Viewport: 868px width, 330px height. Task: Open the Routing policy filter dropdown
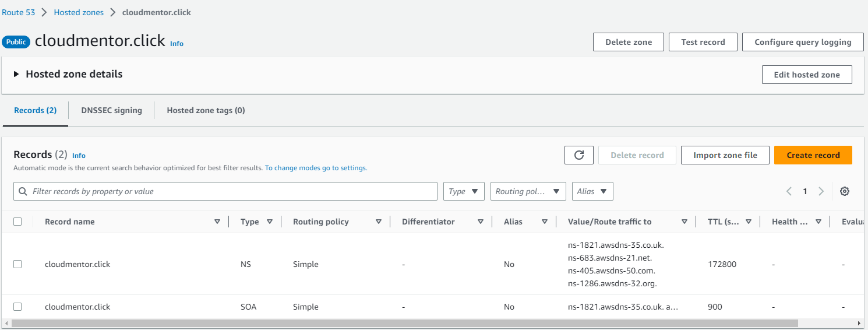tap(528, 191)
